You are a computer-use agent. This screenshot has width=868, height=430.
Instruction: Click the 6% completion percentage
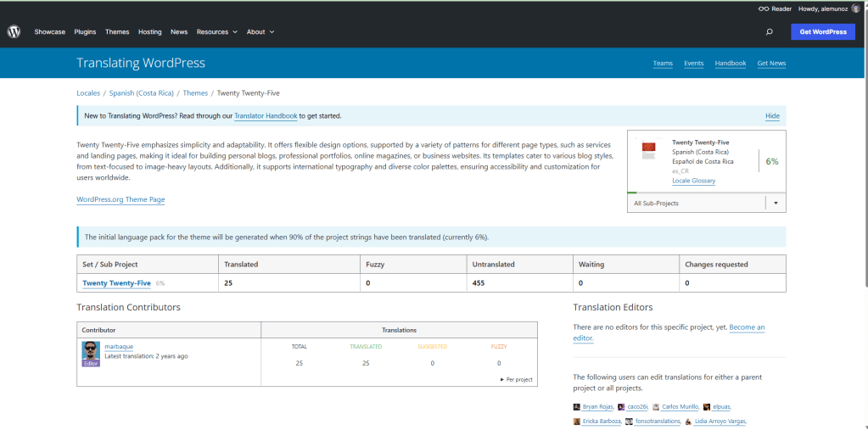(772, 162)
